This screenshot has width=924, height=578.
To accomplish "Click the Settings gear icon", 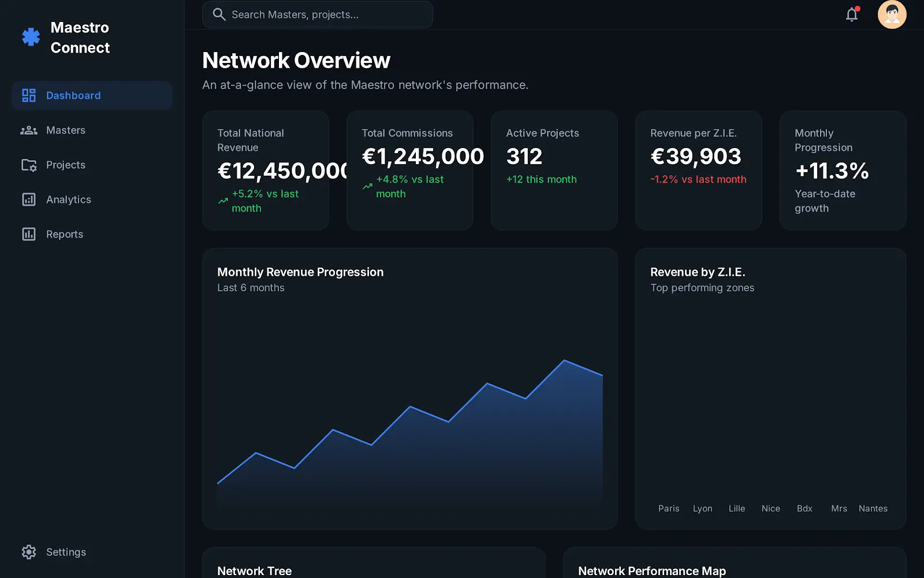I will pyautogui.click(x=29, y=552).
